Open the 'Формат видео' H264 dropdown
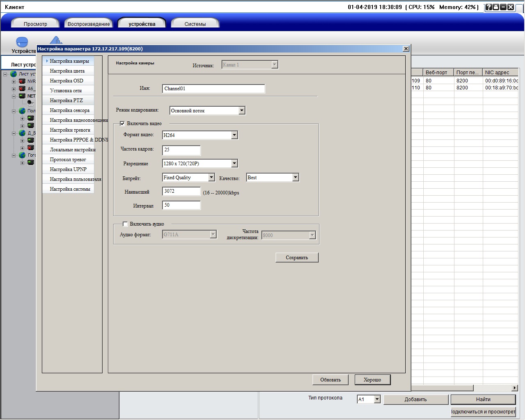Image resolution: width=525 pixels, height=420 pixels. point(234,135)
